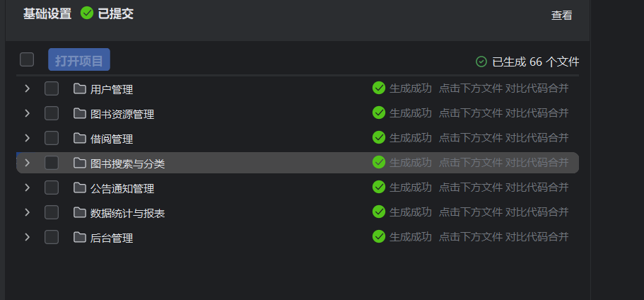Screen dimensions: 644x300
Task: Select the 图书搜索与分类 checkbox
Action: coord(52,163)
